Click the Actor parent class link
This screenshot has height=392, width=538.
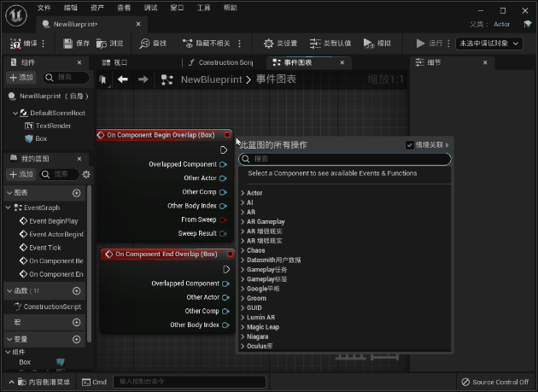[501, 25]
